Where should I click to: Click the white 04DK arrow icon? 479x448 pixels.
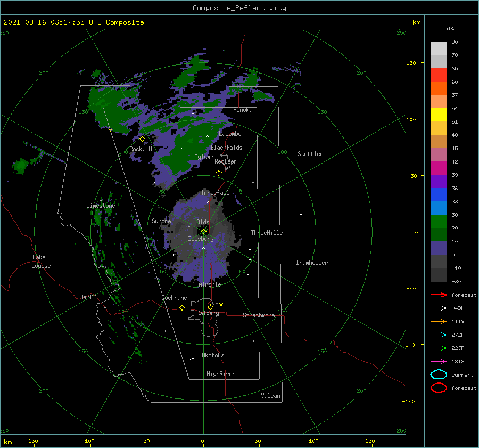[x=439, y=308]
